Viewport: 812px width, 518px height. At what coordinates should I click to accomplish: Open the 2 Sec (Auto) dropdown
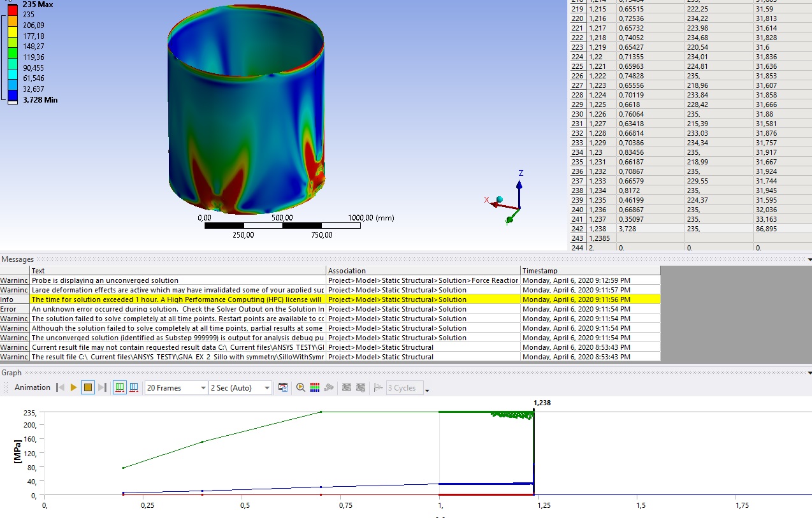pos(240,387)
